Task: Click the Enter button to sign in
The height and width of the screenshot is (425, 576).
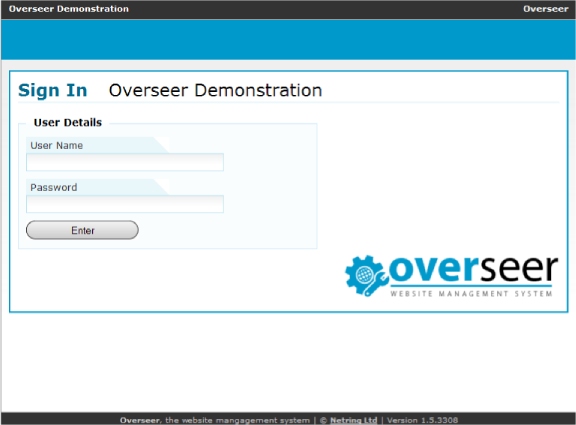Action: coord(82,230)
